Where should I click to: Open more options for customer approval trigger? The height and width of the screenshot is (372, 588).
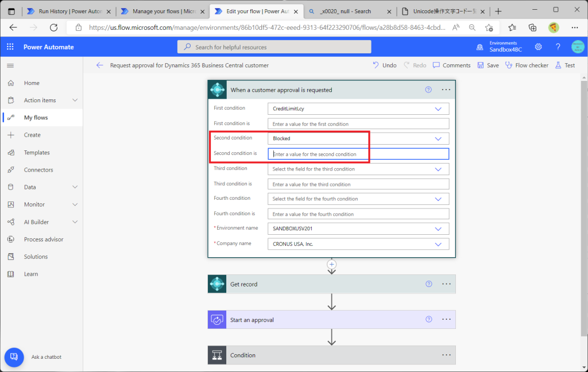(446, 90)
